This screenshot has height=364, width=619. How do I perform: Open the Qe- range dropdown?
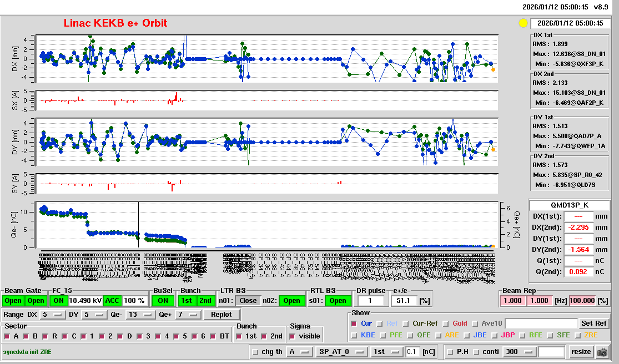pyautogui.click(x=139, y=315)
